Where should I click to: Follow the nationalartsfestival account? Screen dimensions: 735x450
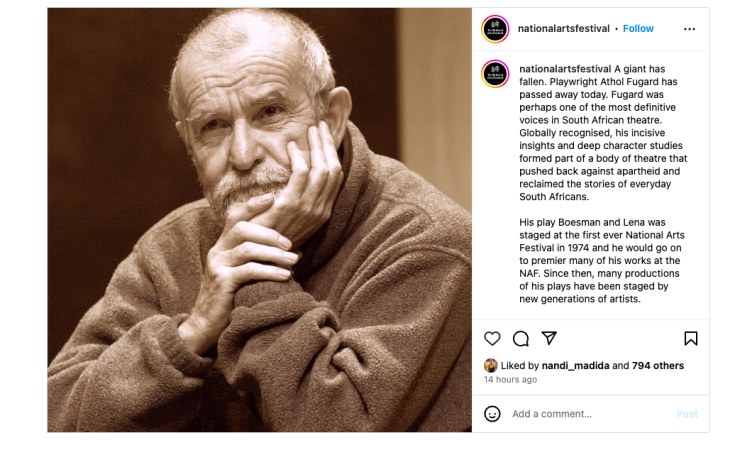(x=638, y=29)
